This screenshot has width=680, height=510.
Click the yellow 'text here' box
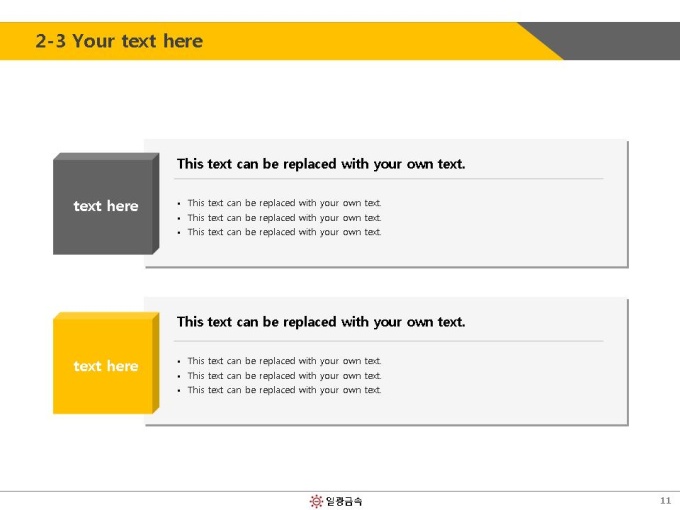click(106, 363)
